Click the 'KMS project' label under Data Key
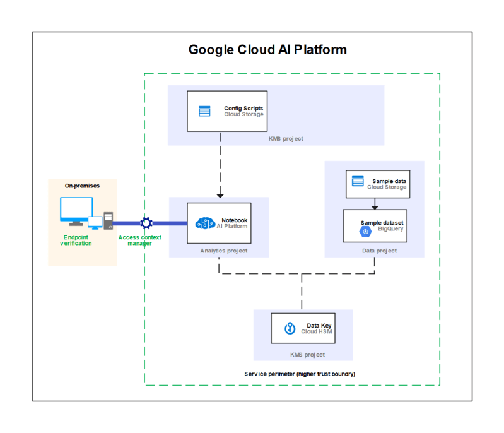Image resolution: width=504 pixels, height=433 pixels. (x=307, y=355)
